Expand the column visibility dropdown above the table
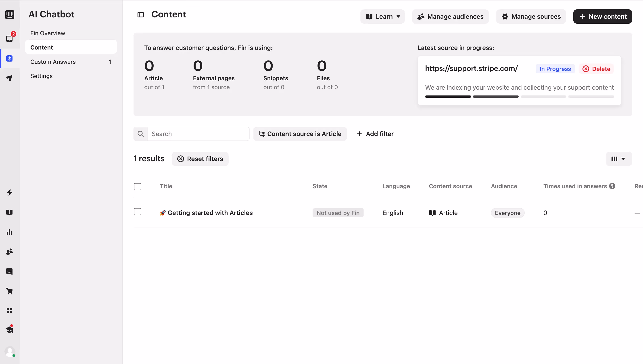Image resolution: width=643 pixels, height=364 pixels. pos(618,159)
